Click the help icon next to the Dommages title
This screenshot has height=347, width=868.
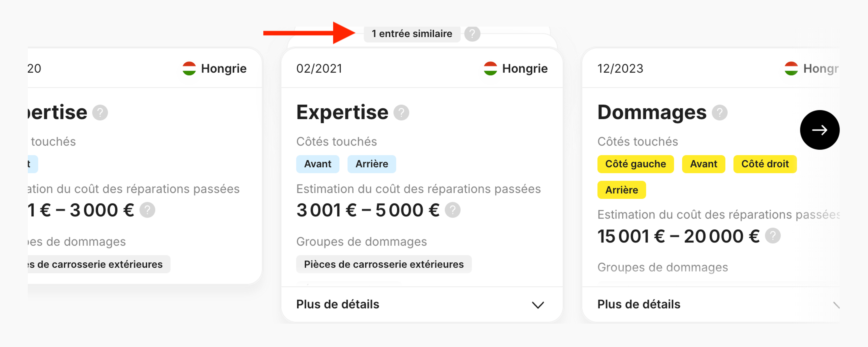(x=719, y=112)
